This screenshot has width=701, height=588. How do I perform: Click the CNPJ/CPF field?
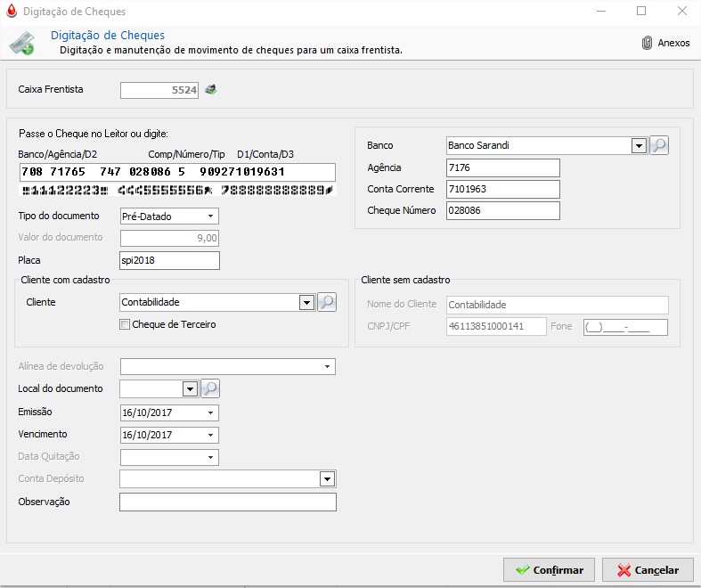(496, 326)
